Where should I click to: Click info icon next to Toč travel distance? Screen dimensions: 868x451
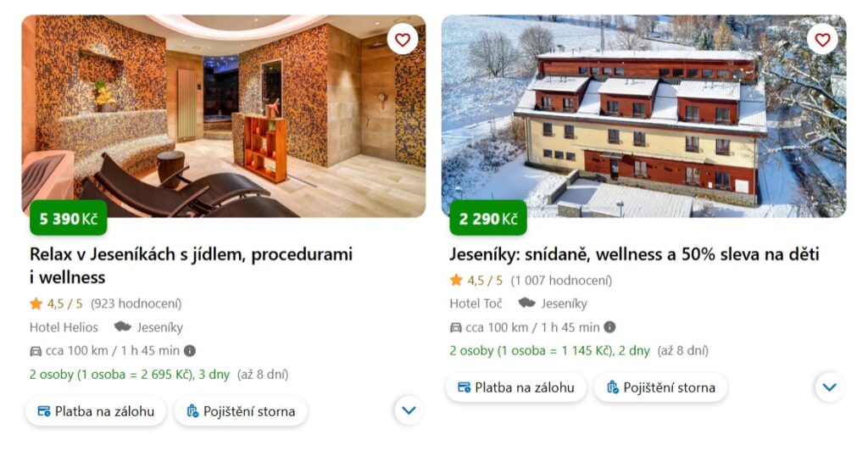coord(609,327)
